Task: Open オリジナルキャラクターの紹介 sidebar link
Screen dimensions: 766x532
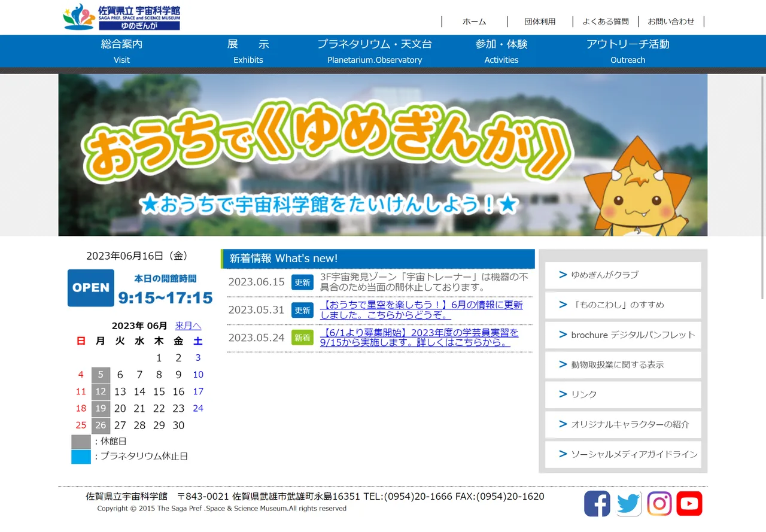Action: click(623, 424)
